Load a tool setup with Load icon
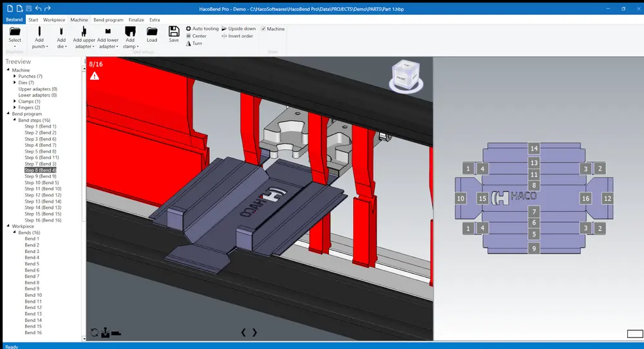Screen dimensions: 644x349 [152, 32]
